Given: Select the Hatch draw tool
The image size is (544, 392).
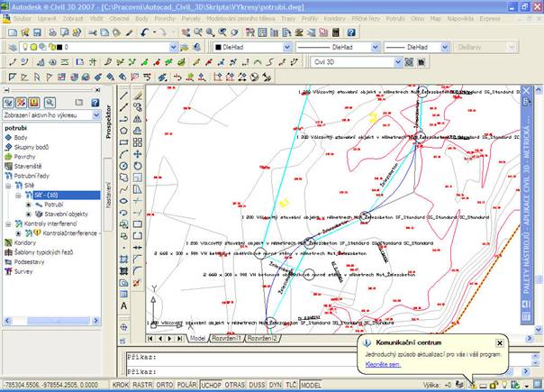Looking at the screenshot, I should click(124, 260).
